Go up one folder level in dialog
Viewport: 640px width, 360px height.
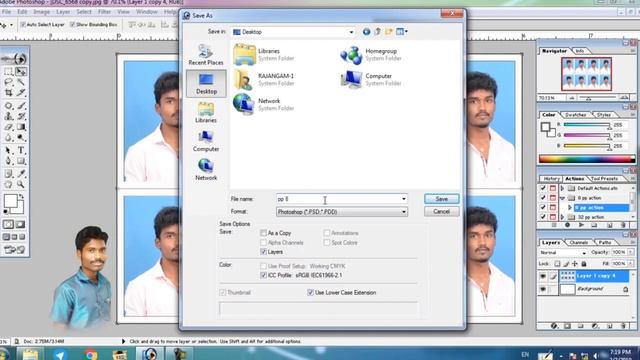(x=378, y=31)
